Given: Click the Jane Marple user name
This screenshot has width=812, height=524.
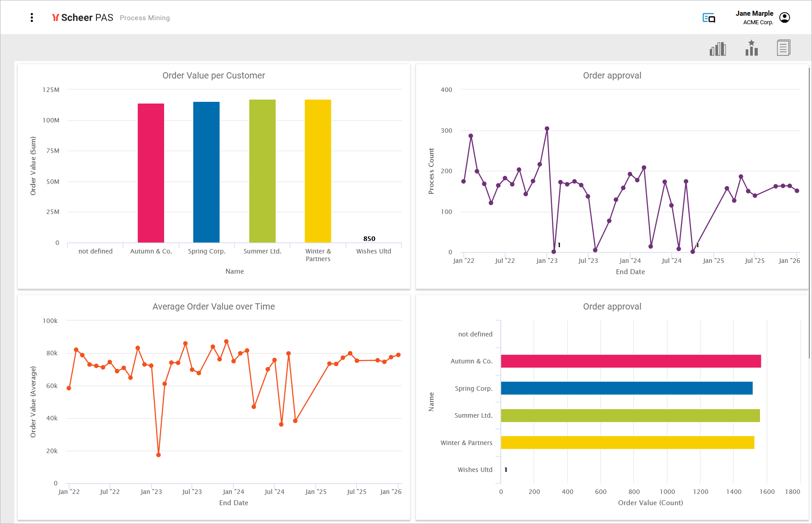Looking at the screenshot, I should point(754,13).
